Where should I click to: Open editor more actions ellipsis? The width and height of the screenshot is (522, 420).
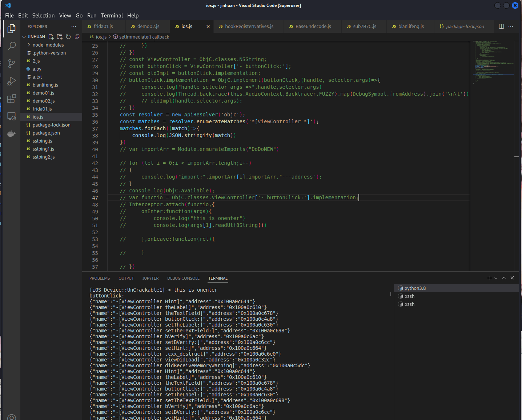coord(511,26)
